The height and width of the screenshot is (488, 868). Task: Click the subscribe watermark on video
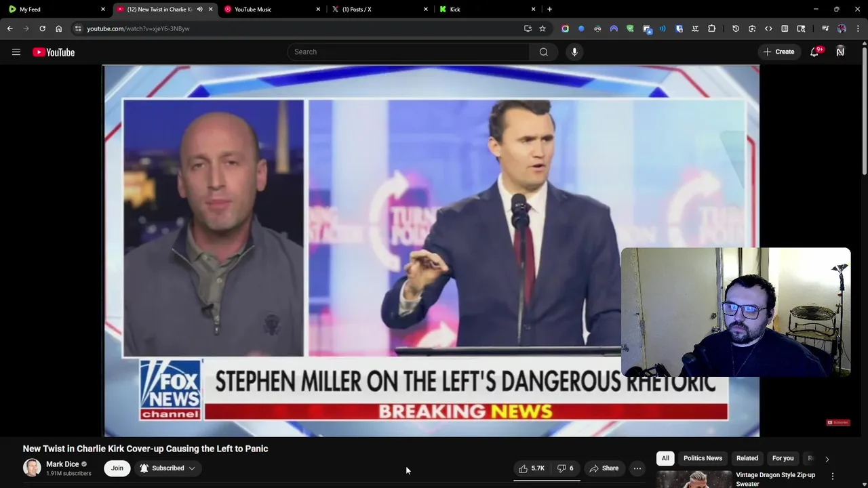(837, 422)
